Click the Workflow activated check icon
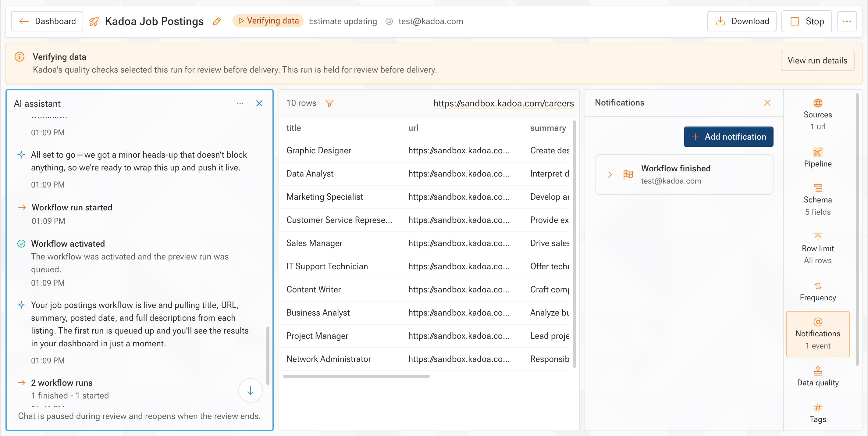Screen dimensions: 868x436 pos(21,243)
